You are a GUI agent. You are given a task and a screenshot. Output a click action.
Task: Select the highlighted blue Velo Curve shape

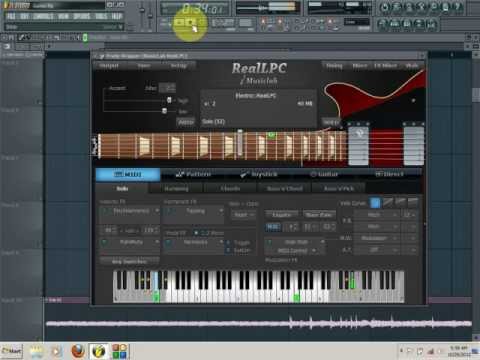[375, 202]
